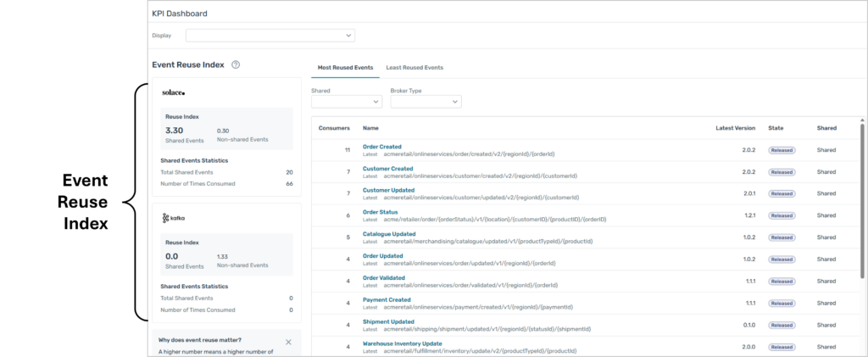The width and height of the screenshot is (868, 357).
Task: Open the Order Status event
Action: 380,212
